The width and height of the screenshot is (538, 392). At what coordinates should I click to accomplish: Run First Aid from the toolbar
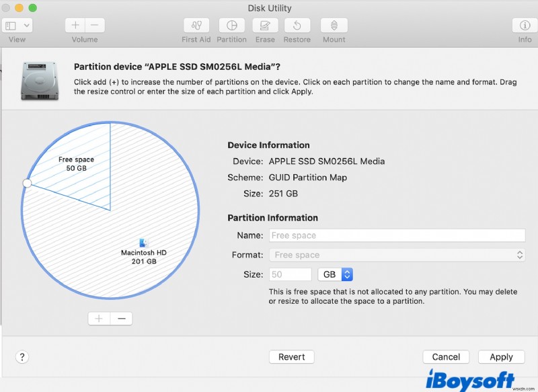coord(196,26)
